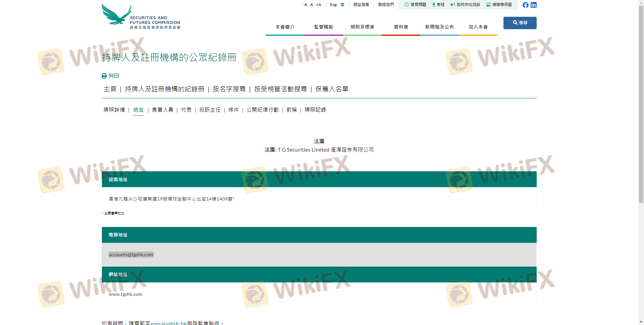This screenshot has height=325, width=644.
Task: Open the 新聞稿及公布 menu
Action: coord(439,27)
